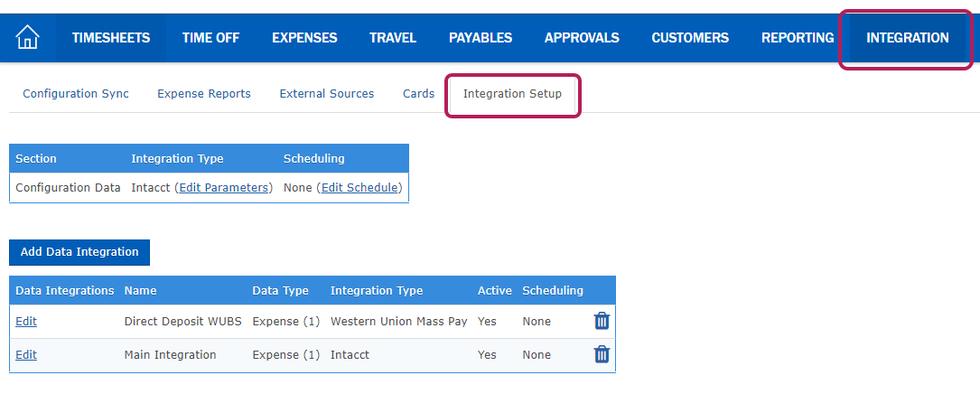
Task: Open Edit Parameters for Intacct
Action: point(224,188)
